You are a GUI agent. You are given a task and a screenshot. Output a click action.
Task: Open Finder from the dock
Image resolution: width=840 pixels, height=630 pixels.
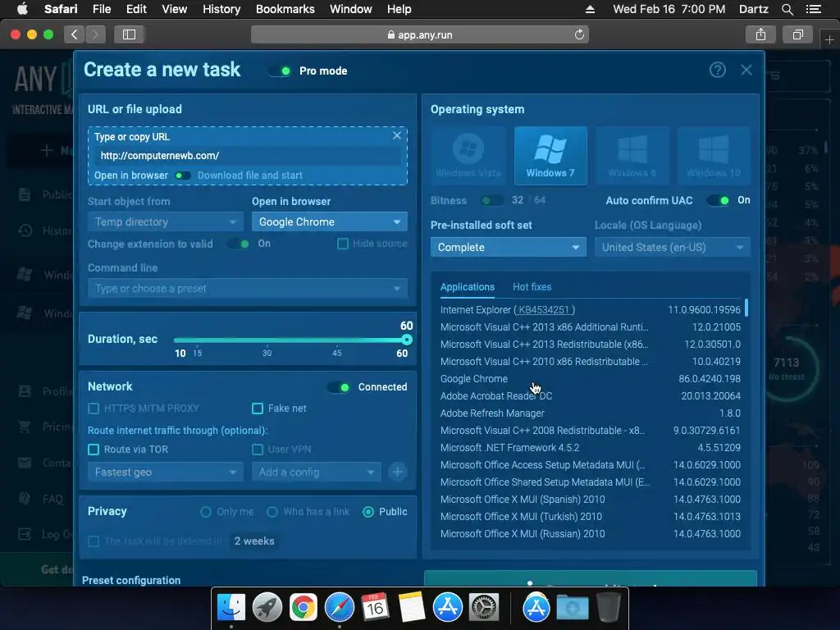[231, 608]
